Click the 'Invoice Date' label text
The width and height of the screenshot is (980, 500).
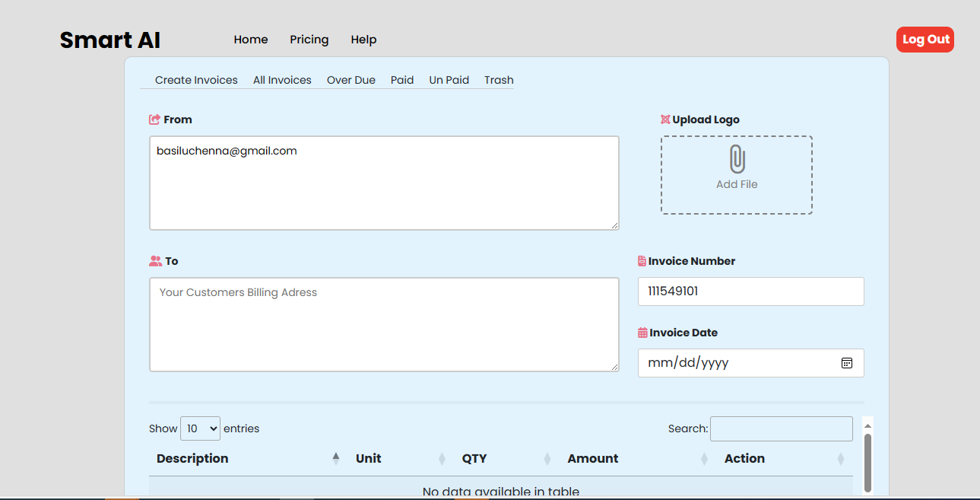pos(683,333)
